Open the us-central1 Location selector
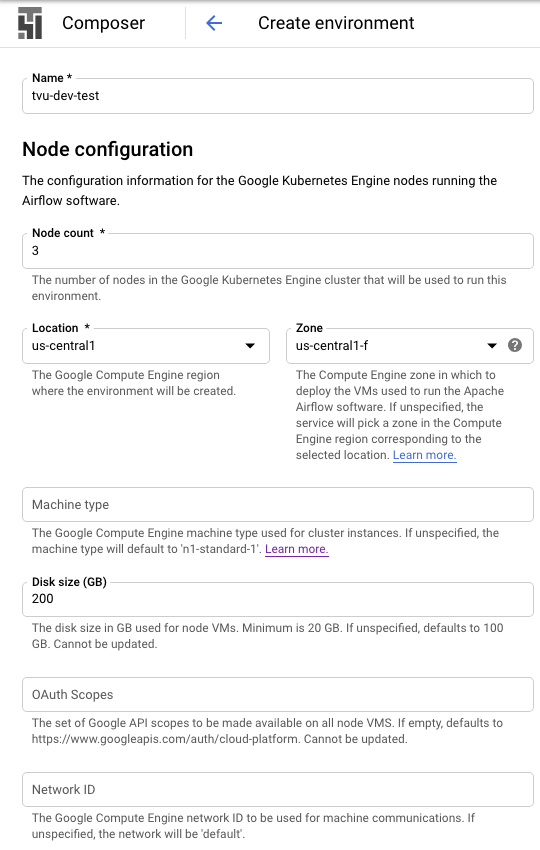The height and width of the screenshot is (850, 540). pos(146,345)
